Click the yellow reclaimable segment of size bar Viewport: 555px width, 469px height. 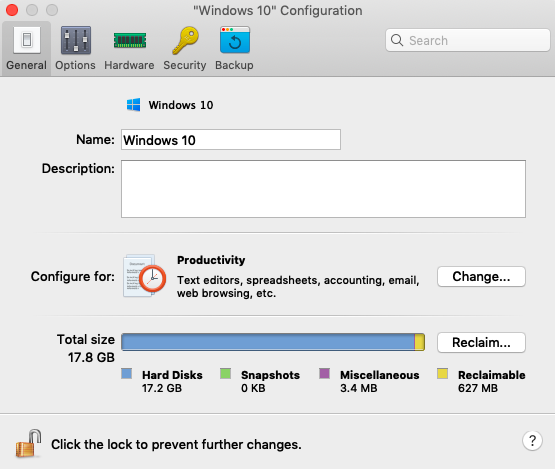(420, 342)
